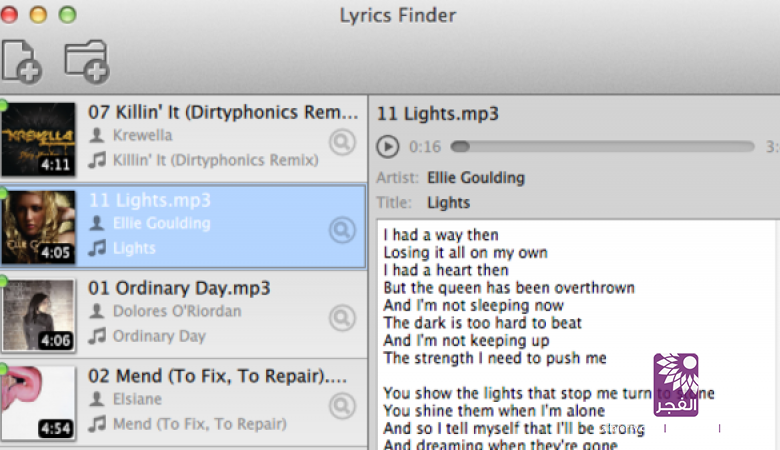Click the Elsiane Mend album cover
780x450 pixels.
[38, 402]
